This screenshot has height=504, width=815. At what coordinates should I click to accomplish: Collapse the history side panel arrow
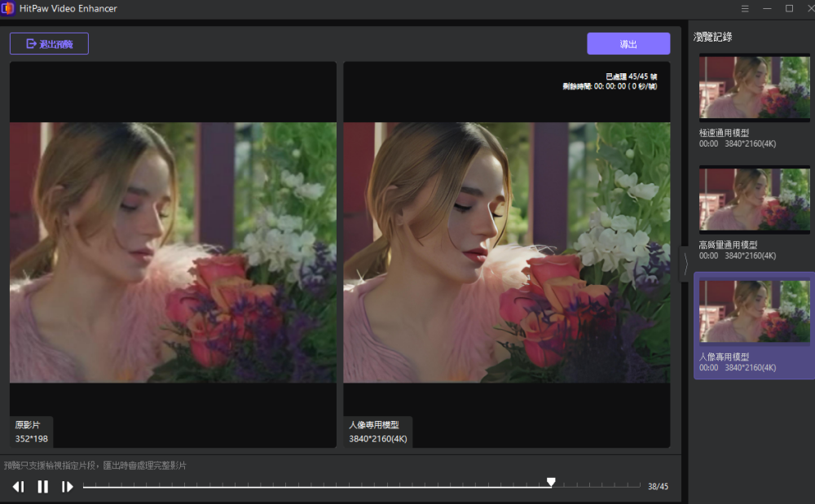(x=685, y=264)
